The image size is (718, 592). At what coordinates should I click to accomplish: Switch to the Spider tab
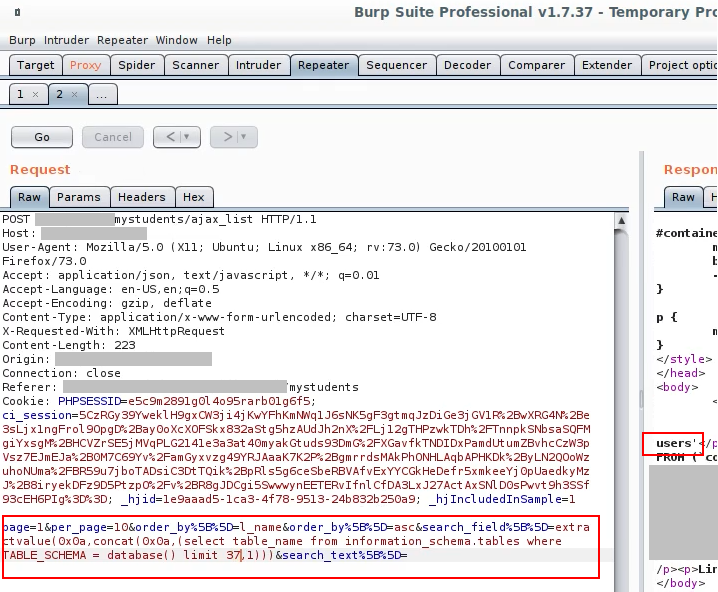(x=136, y=65)
